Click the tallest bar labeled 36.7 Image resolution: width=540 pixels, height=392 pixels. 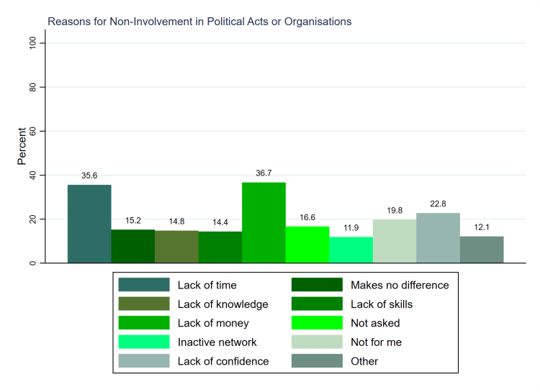point(264,222)
